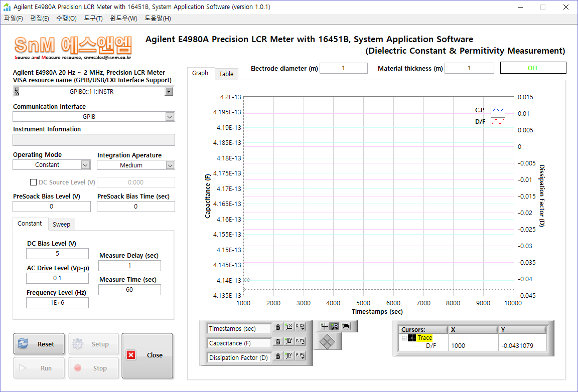Open format options for the Dissipation Factor axis

(x=300, y=356)
